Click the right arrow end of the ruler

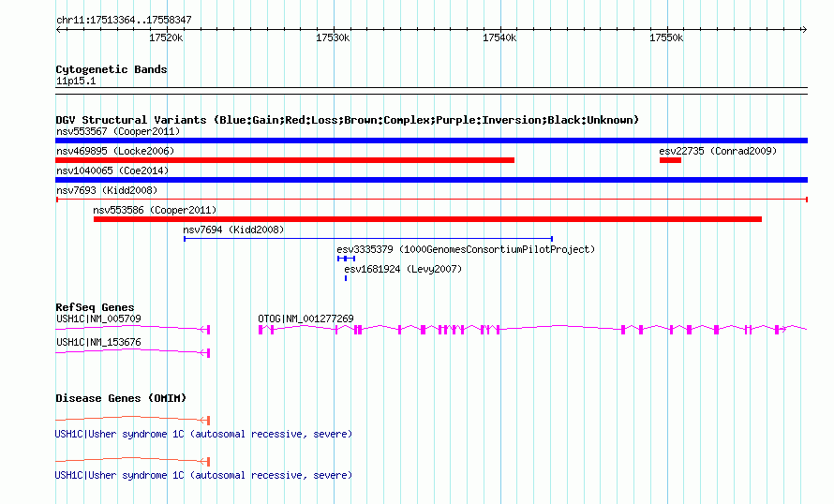[x=804, y=30]
